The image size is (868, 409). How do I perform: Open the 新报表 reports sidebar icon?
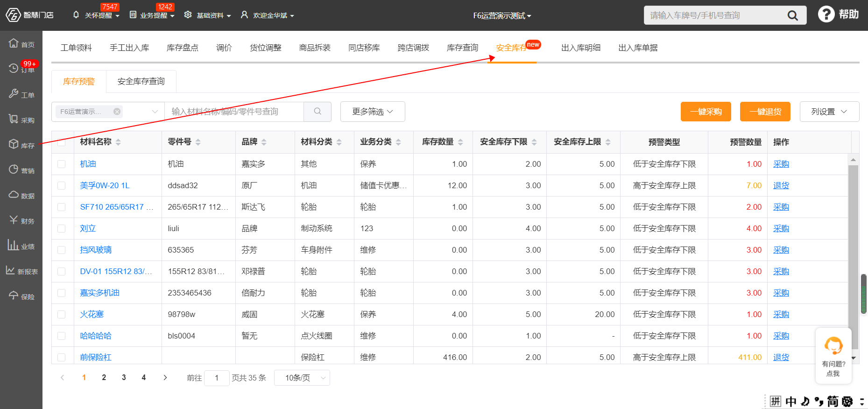coord(11,270)
